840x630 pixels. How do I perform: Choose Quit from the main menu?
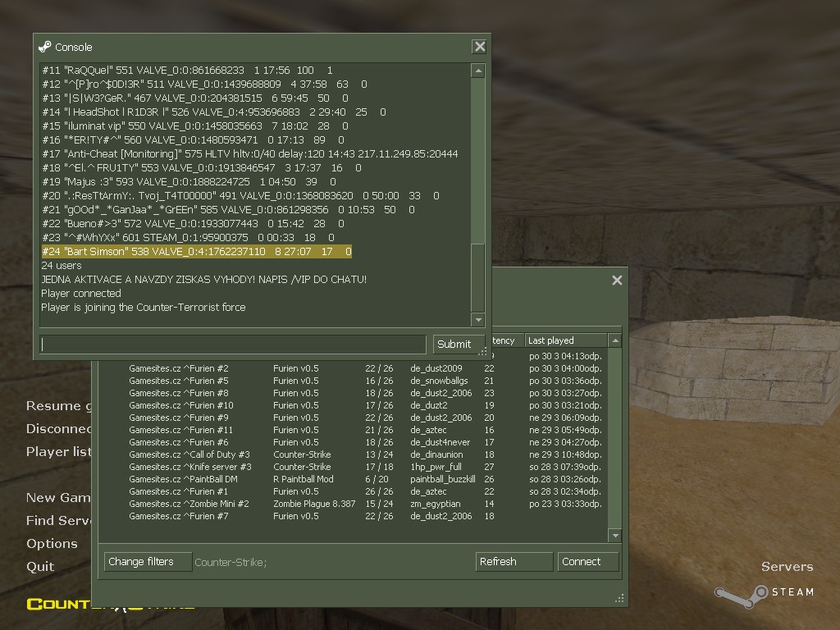pyautogui.click(x=40, y=566)
